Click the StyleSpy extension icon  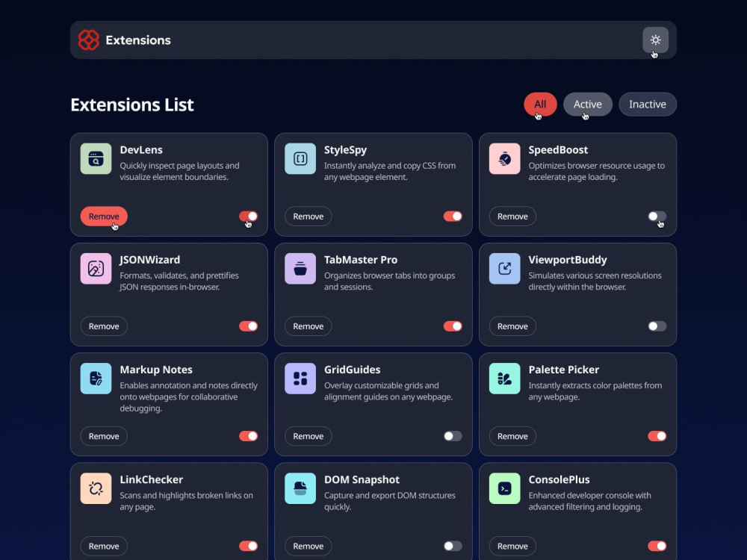(x=300, y=158)
